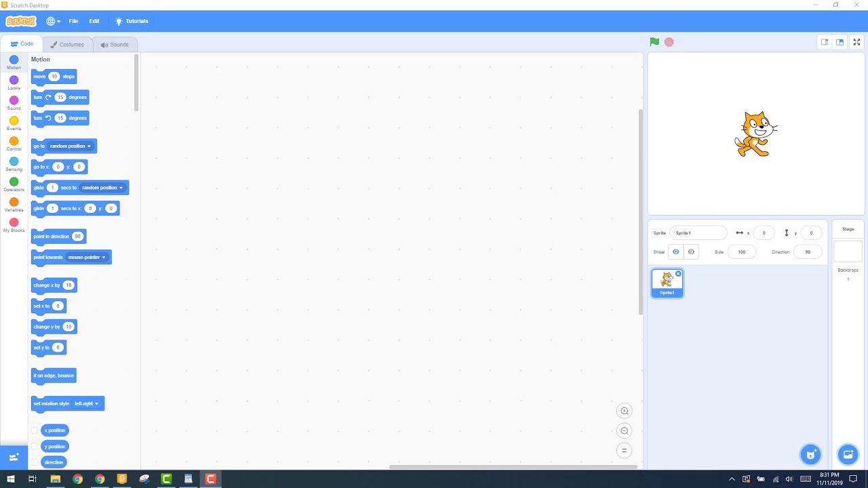Enable the y position checkbox

coord(35,447)
